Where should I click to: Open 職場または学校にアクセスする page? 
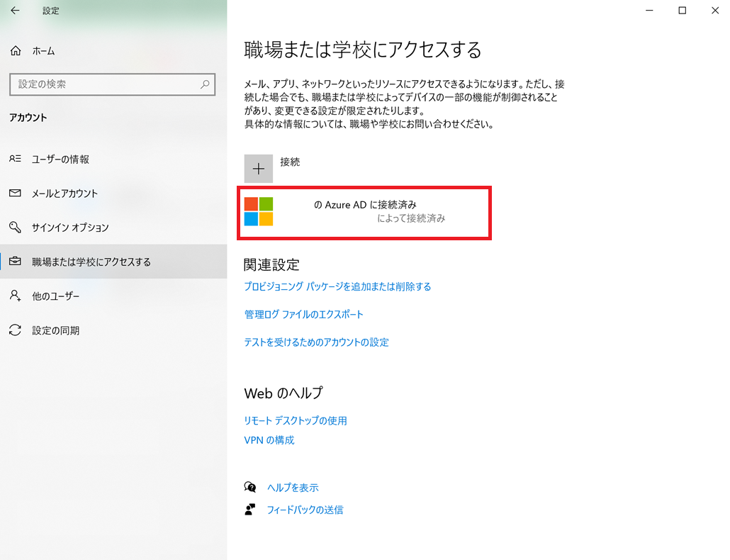tap(113, 262)
